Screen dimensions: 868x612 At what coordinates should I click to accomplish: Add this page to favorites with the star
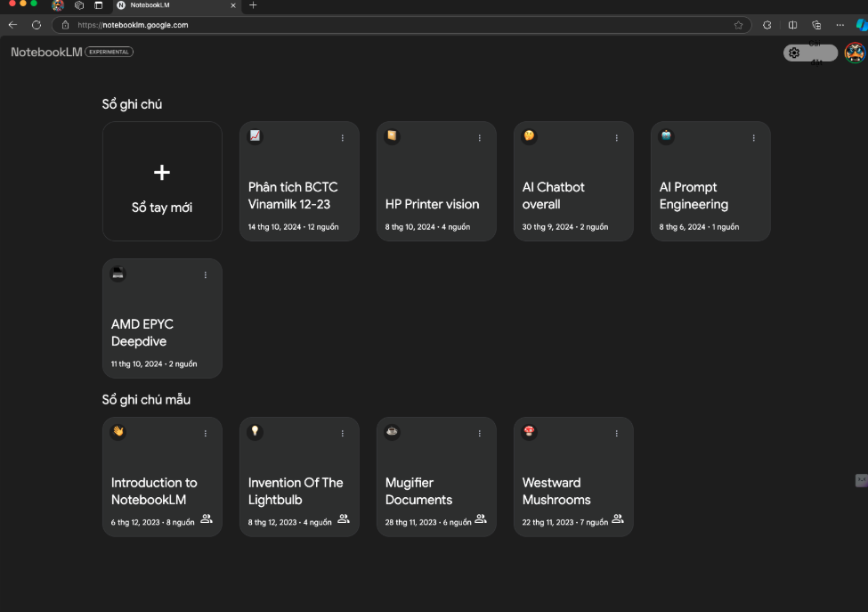pyautogui.click(x=738, y=25)
